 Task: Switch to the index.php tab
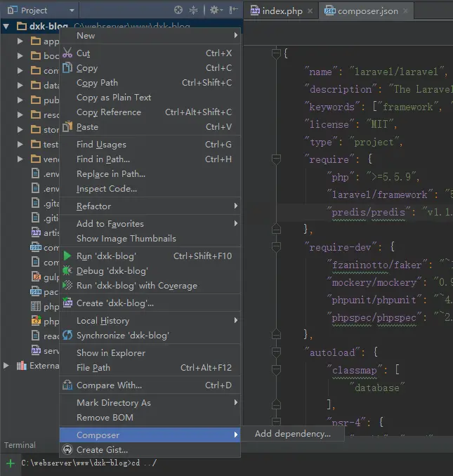[x=277, y=11]
